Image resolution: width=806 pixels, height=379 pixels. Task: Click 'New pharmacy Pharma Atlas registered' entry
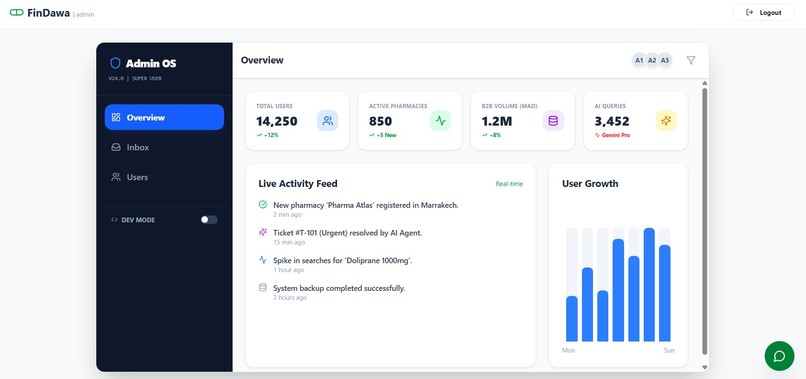[x=365, y=205]
